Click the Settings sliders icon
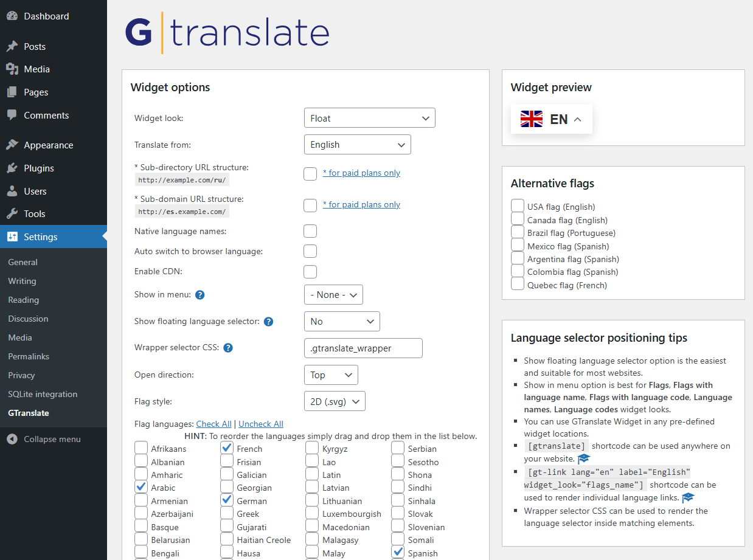753x560 pixels. 12,237
